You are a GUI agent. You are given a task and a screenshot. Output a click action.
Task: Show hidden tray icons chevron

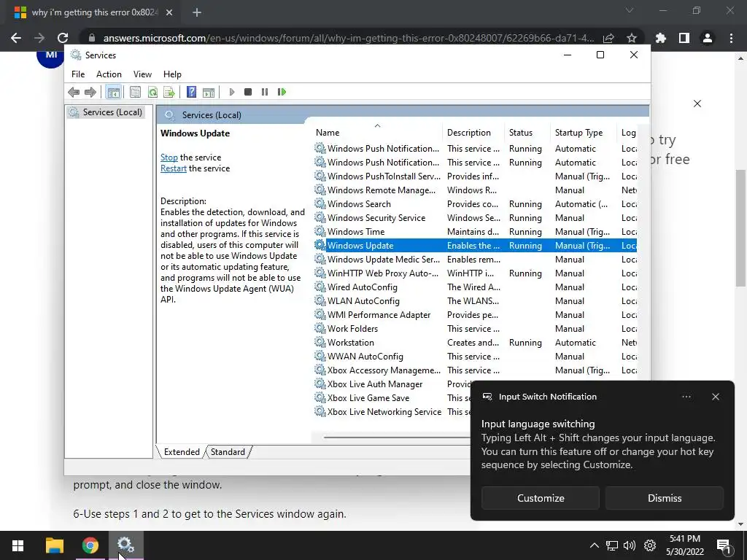(594, 545)
